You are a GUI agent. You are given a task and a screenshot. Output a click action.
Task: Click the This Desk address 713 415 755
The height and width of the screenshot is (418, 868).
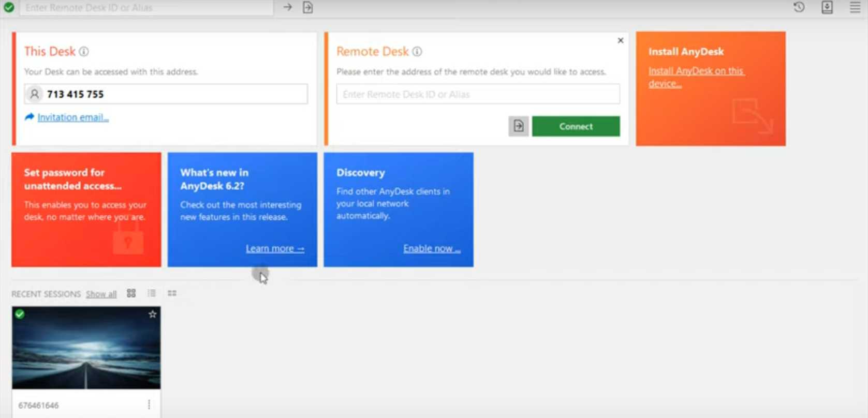click(75, 94)
